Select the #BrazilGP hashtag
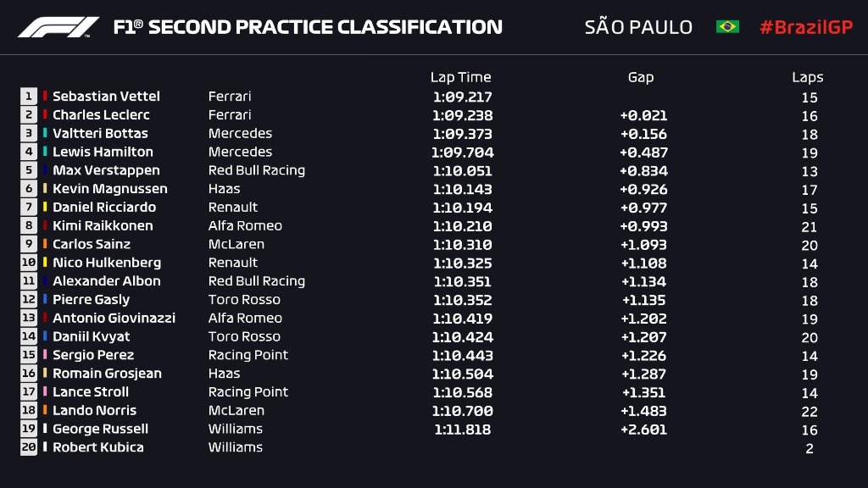 (806, 27)
